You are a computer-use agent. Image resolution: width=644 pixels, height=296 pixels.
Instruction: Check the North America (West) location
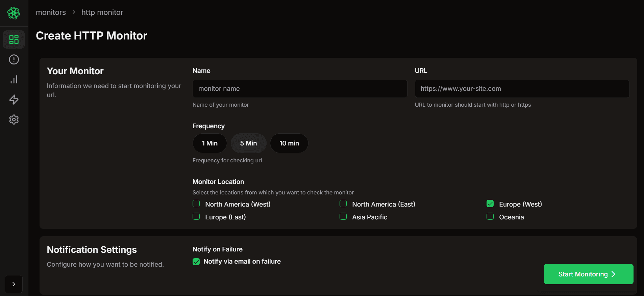coord(196,204)
